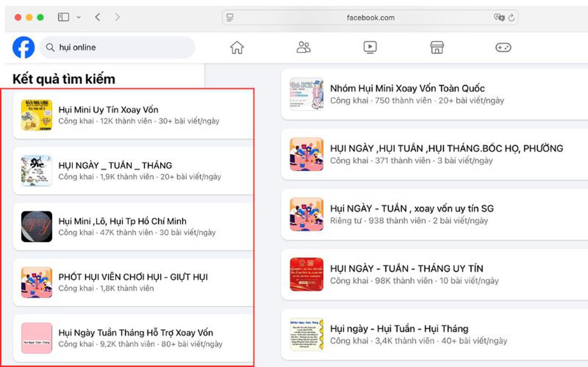Click the translate icon in address bar
Screen dimensions: 588x367
499,18
